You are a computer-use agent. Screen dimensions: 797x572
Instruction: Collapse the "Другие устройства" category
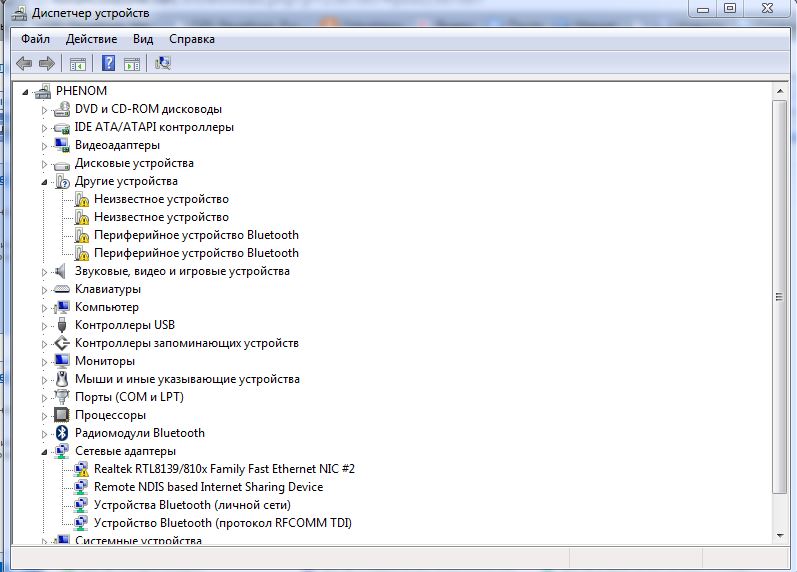[44, 182]
